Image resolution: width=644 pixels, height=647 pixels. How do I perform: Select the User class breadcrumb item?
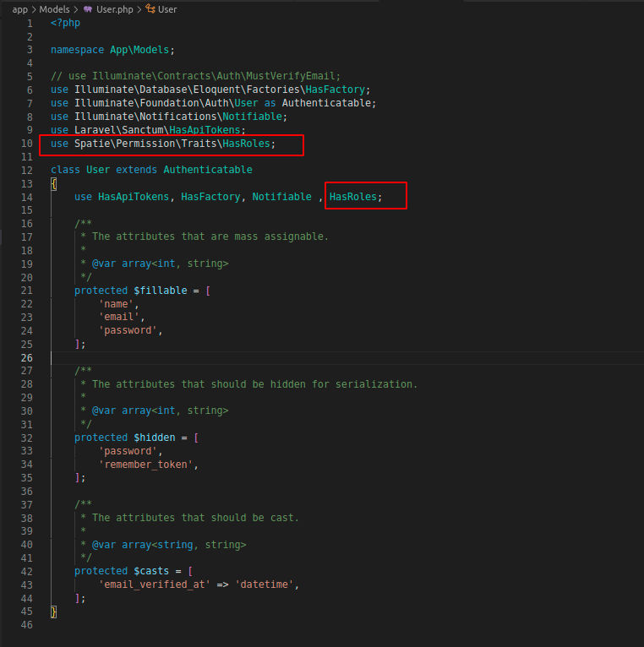pyautogui.click(x=167, y=9)
